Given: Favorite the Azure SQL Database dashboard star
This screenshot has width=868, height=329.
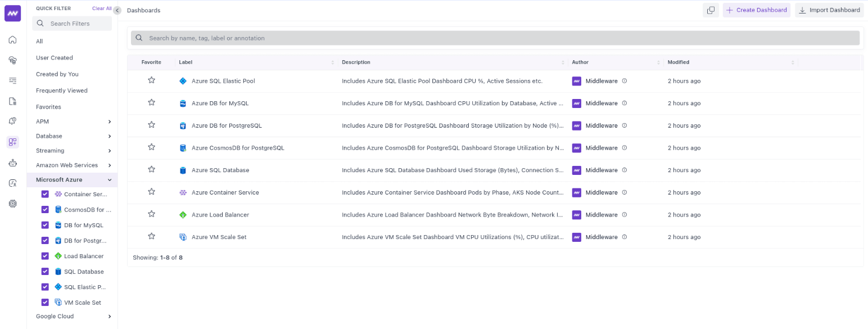Looking at the screenshot, I should pyautogui.click(x=151, y=169).
